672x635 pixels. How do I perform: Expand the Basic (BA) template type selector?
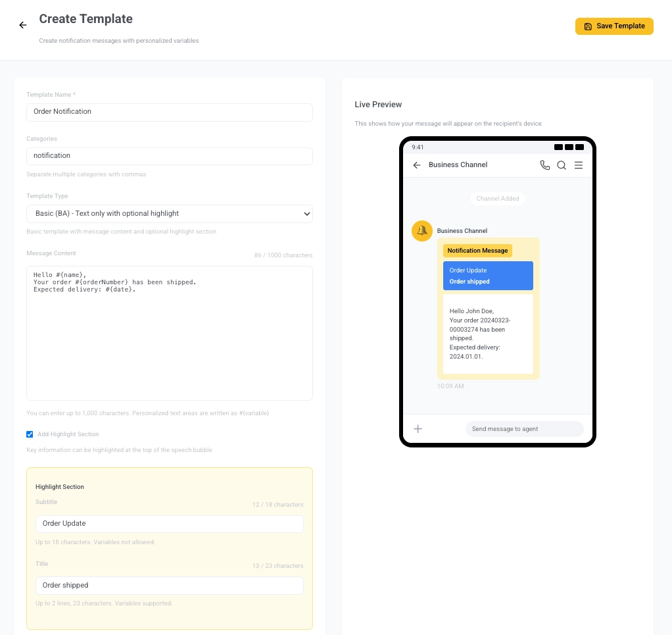coord(169,213)
